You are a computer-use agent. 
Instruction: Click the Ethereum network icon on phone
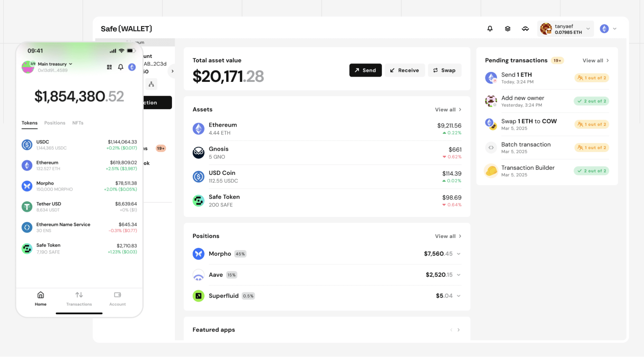point(132,67)
